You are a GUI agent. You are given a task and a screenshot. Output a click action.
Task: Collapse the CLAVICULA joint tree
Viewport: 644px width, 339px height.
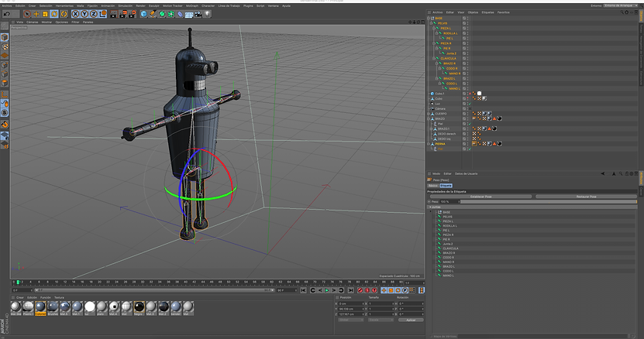pyautogui.click(x=434, y=58)
